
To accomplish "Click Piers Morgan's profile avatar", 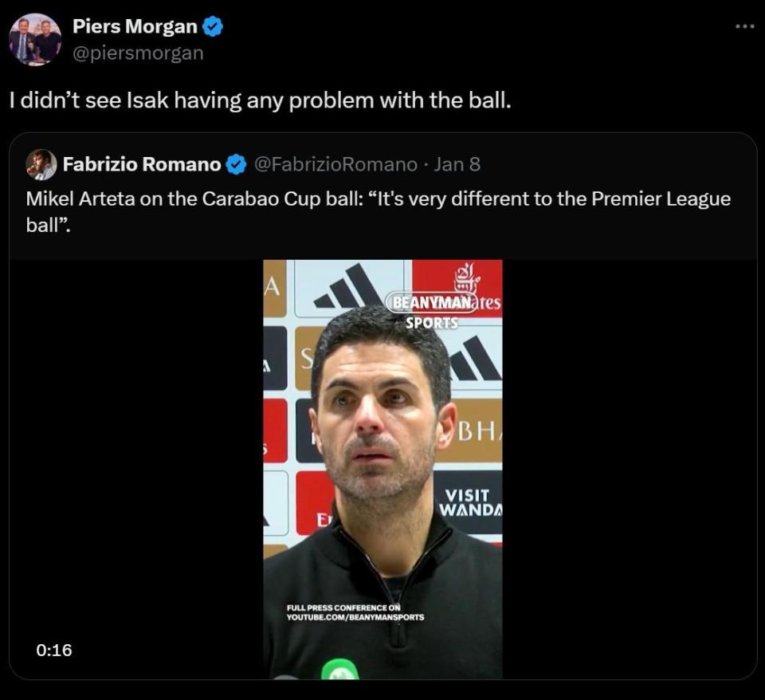I will point(35,39).
